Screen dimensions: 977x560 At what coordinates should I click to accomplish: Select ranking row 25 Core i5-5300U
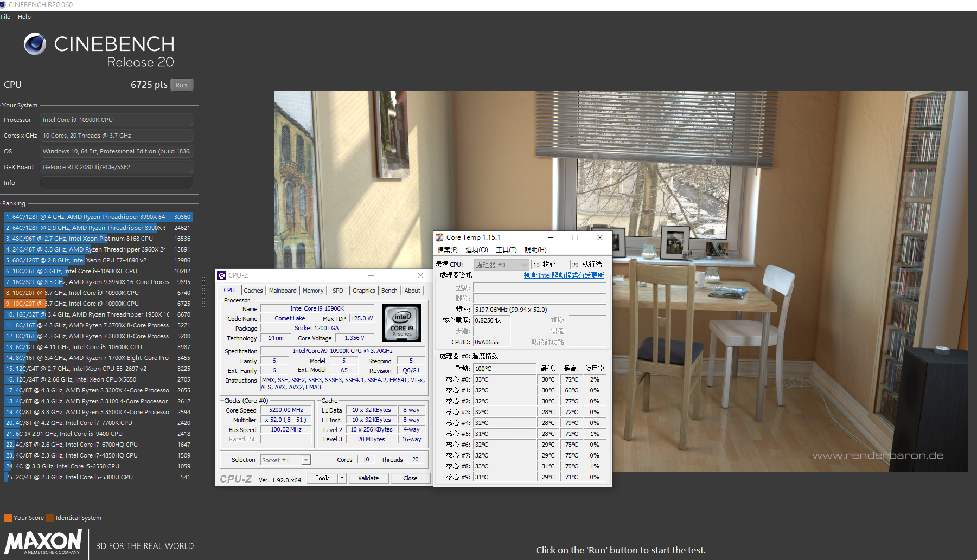pos(99,477)
